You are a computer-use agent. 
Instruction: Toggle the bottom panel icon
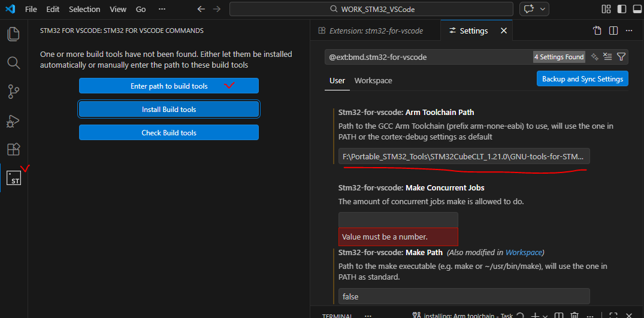coord(637,9)
